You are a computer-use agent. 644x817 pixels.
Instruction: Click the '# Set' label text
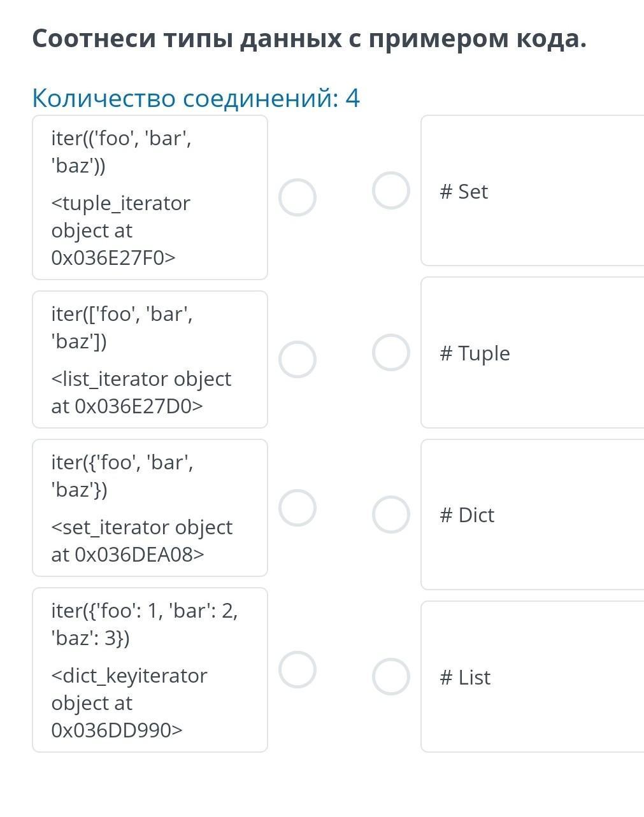coord(464,191)
